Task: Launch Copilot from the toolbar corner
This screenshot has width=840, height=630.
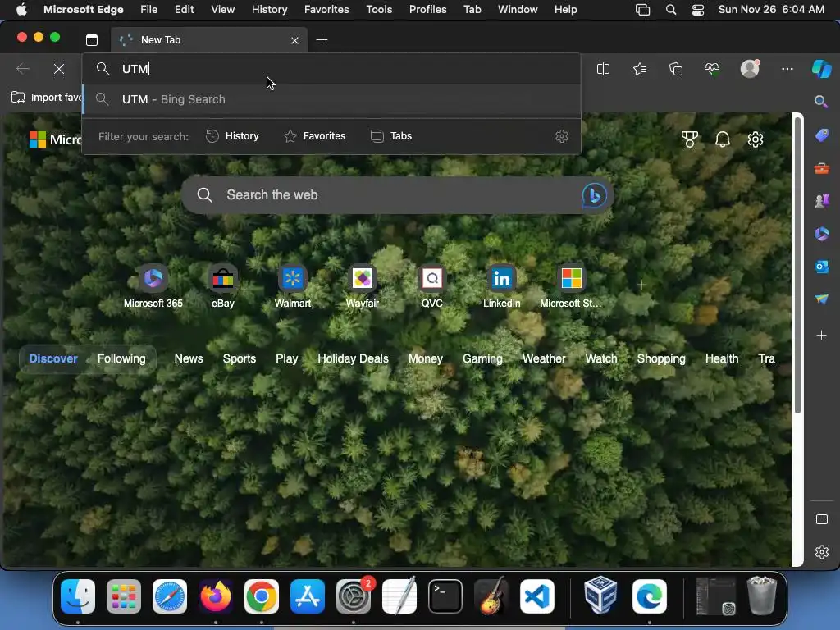Action: (822, 69)
